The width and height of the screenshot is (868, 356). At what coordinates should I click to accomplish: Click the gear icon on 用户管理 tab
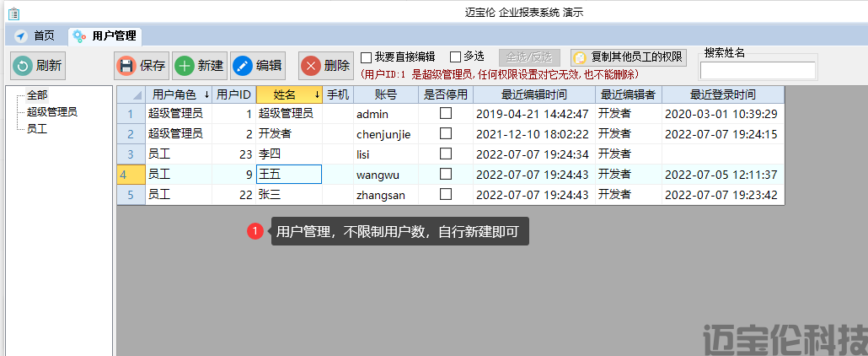79,35
